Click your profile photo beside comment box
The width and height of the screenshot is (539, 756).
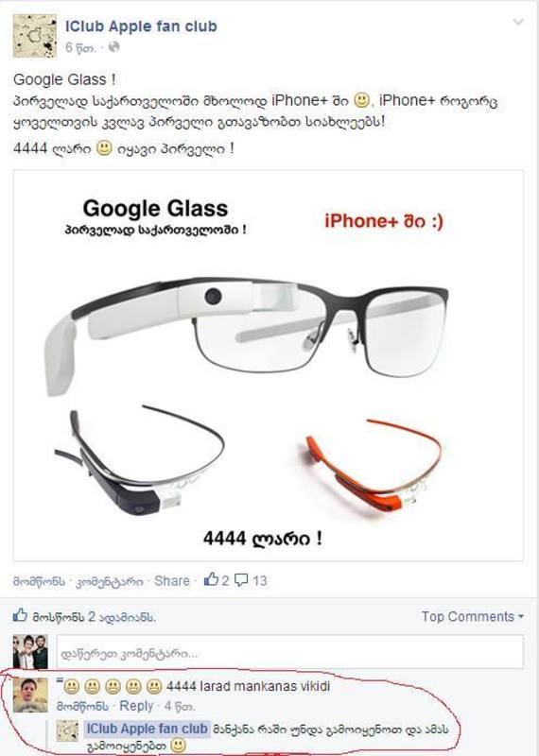30,652
